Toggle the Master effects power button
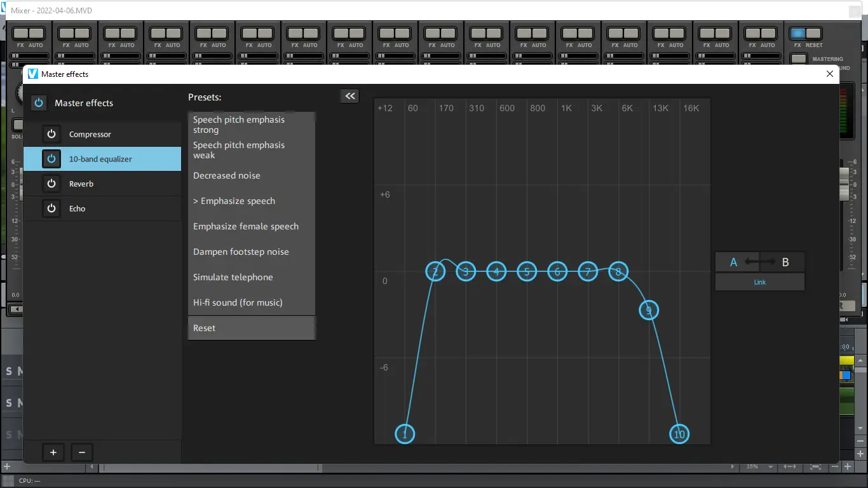 tap(39, 102)
